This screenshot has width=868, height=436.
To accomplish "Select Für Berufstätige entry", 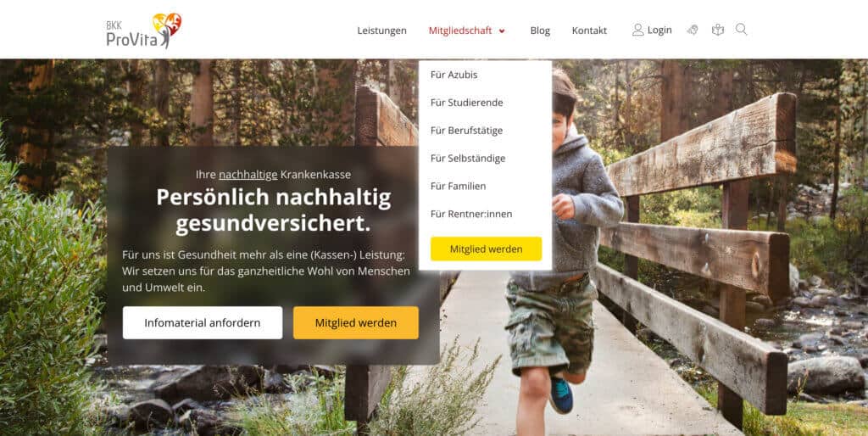I will click(x=467, y=131).
